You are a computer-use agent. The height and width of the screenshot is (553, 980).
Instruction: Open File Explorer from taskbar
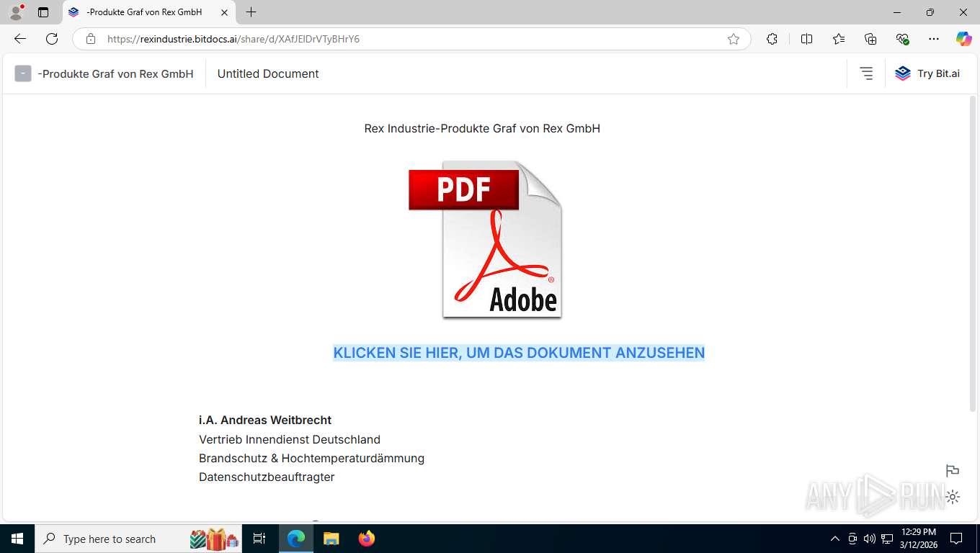coord(331,539)
